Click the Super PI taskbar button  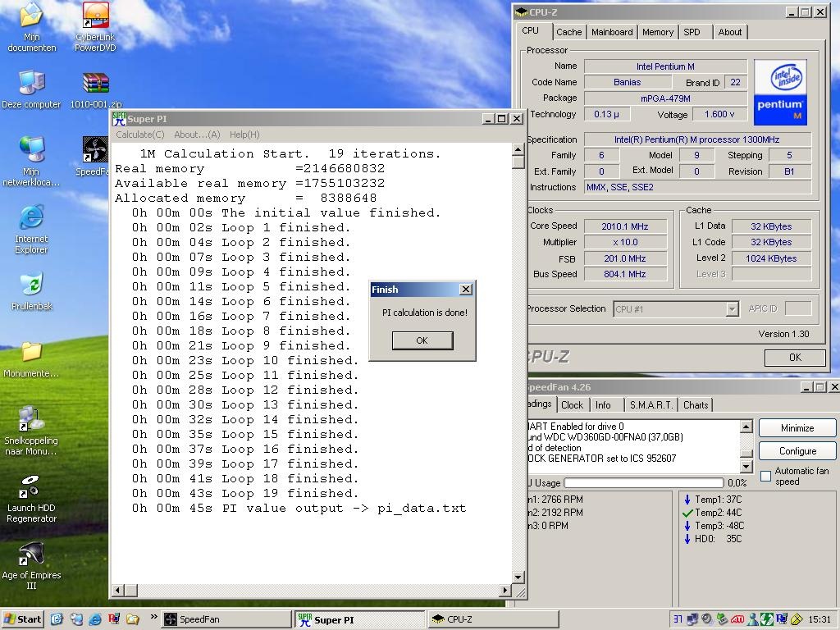(360, 620)
